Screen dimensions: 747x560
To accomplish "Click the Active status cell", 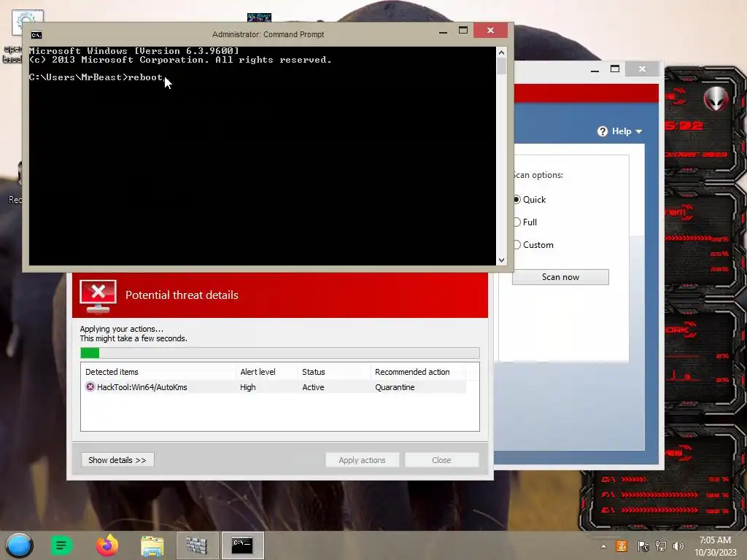I will click(x=313, y=387).
